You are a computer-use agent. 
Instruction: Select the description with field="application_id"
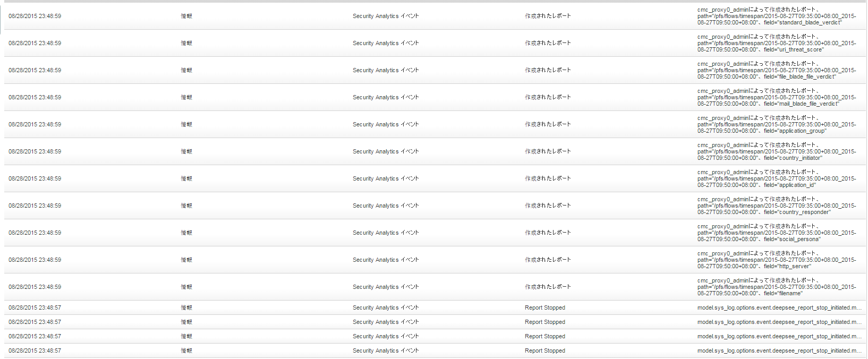[x=777, y=178]
